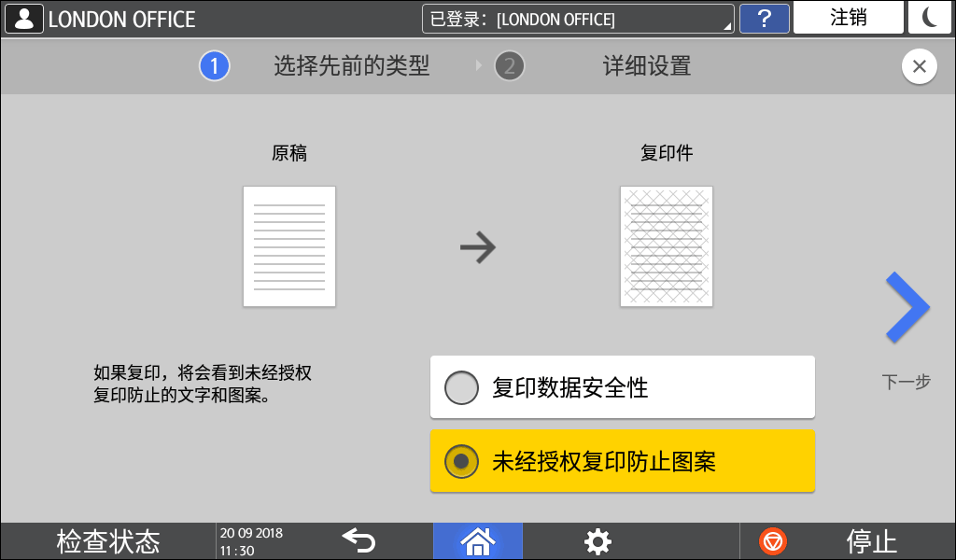Open settings with the gear icon
The height and width of the screenshot is (560, 956).
(597, 541)
